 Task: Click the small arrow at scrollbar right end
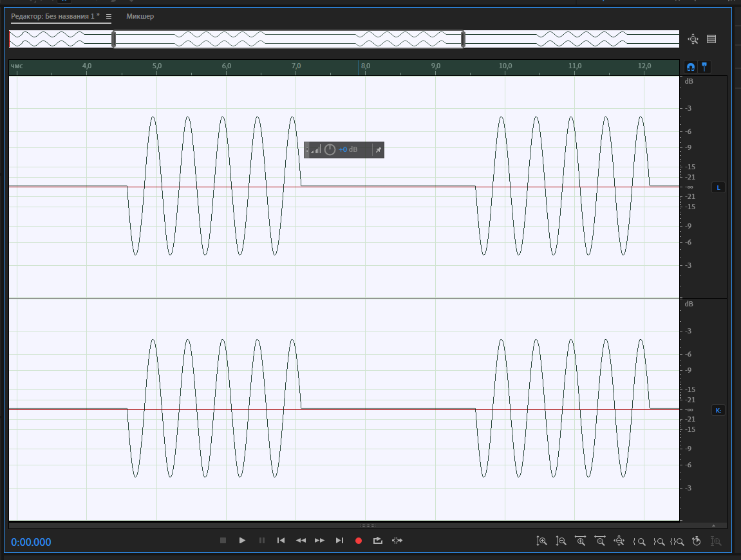[x=713, y=525]
